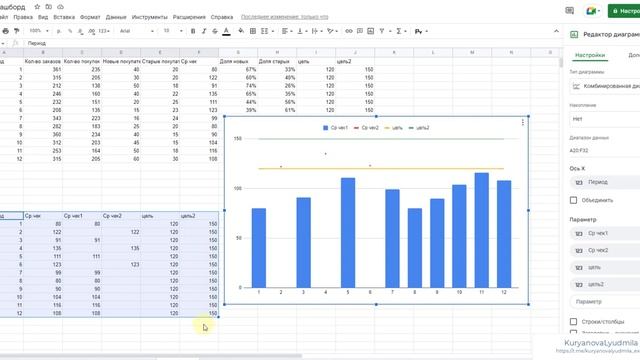Open the font size dropdown
Viewport: 640px width, 360px height.
pyautogui.click(x=173, y=31)
